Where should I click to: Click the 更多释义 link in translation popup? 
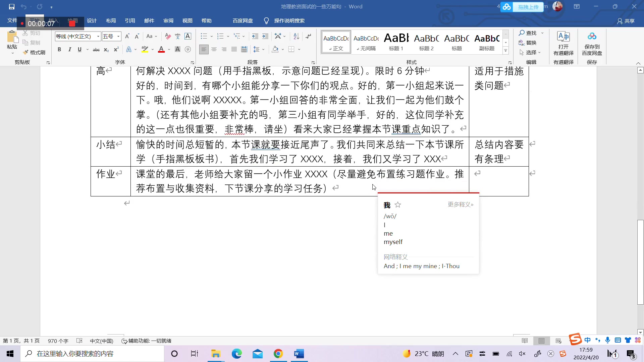[460, 204]
